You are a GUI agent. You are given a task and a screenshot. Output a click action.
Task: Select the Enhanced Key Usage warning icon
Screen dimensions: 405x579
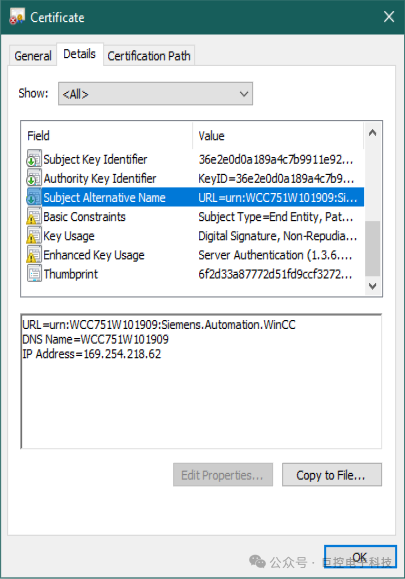click(x=34, y=255)
